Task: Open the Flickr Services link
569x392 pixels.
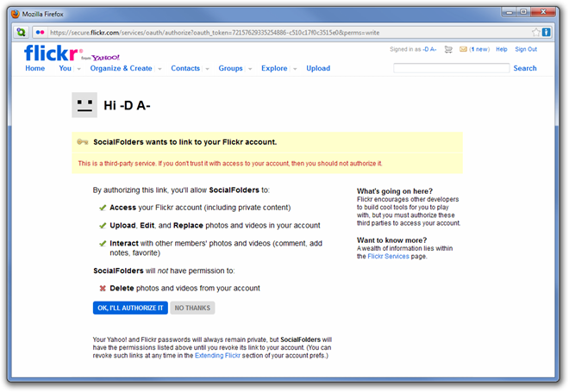Action: [x=388, y=257]
